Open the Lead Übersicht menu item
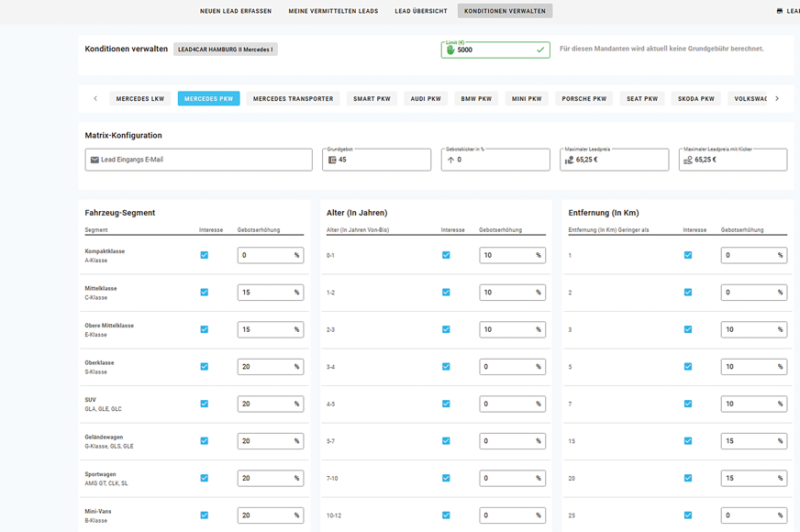800x532 pixels. coord(421,11)
